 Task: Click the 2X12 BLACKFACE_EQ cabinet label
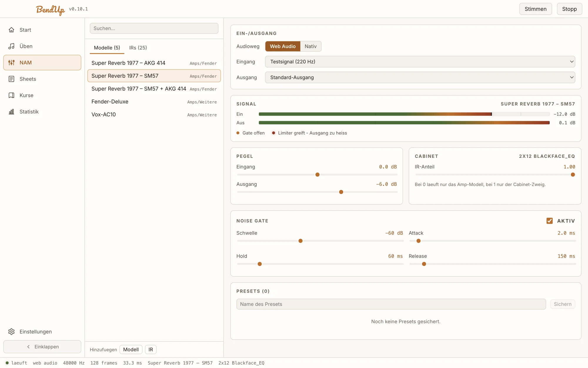[x=547, y=156]
